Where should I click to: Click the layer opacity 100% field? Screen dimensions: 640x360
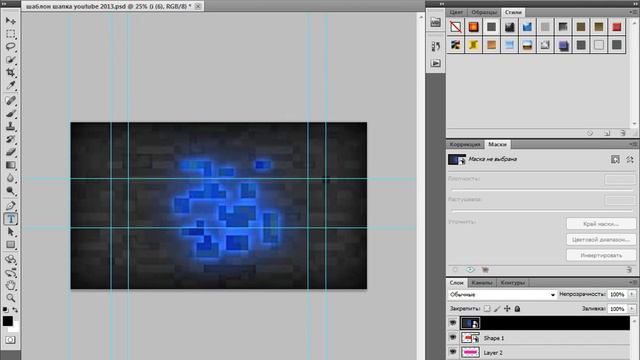pyautogui.click(x=617, y=294)
